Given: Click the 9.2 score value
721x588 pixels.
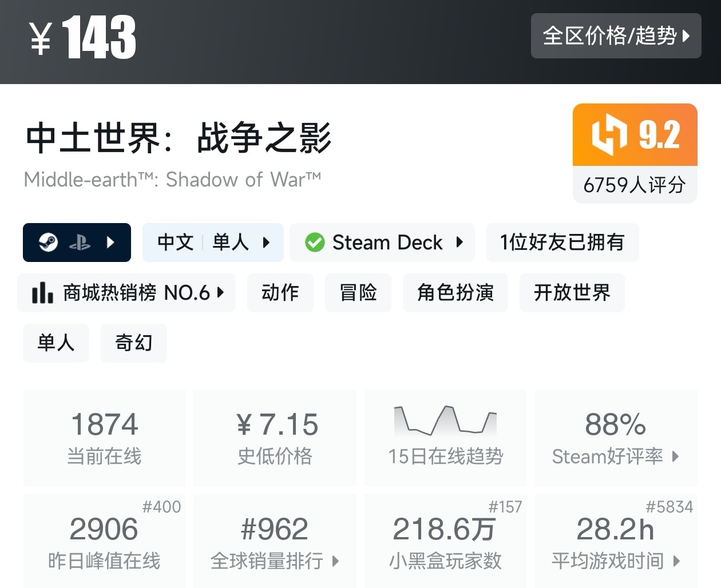Looking at the screenshot, I should tap(659, 135).
